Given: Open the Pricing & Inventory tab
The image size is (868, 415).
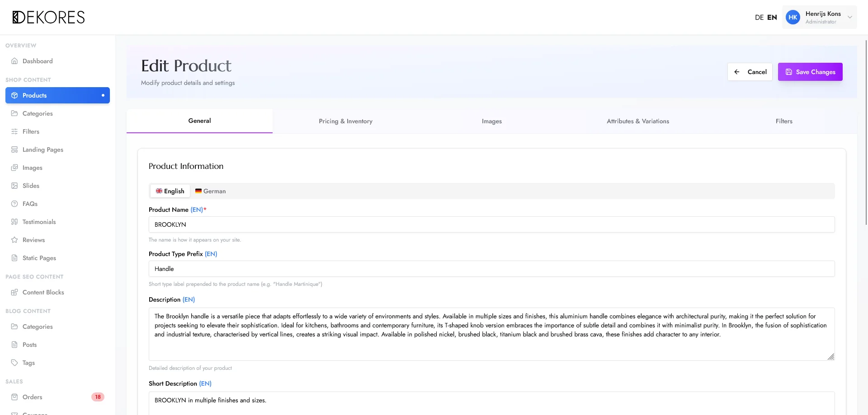Looking at the screenshot, I should [x=345, y=121].
